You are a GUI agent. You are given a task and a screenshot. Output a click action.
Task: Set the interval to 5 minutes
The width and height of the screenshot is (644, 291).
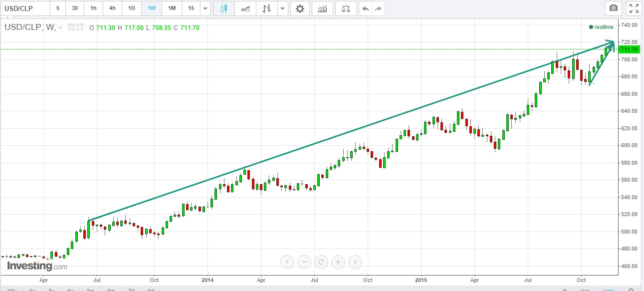click(x=58, y=8)
